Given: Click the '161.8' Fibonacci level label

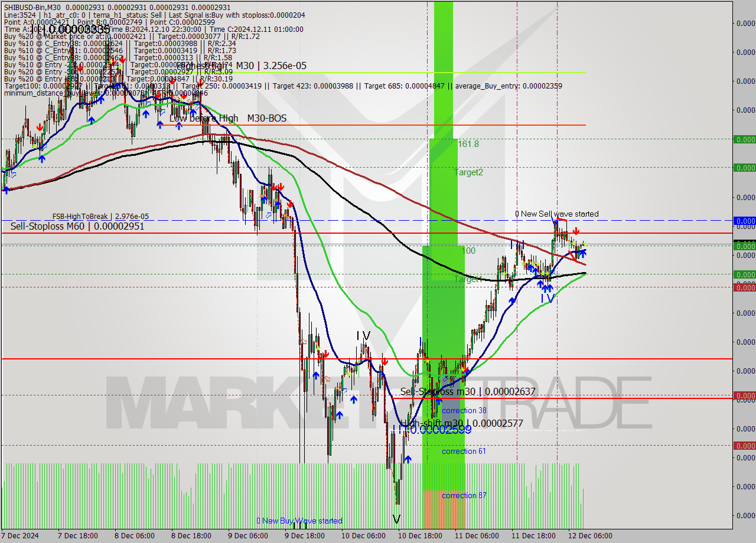Looking at the screenshot, I should [468, 143].
